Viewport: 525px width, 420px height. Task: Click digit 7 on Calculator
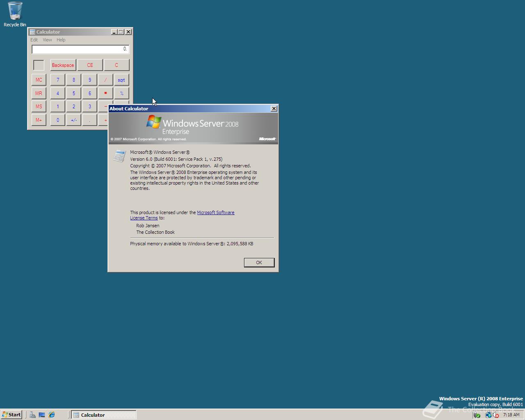pyautogui.click(x=58, y=80)
